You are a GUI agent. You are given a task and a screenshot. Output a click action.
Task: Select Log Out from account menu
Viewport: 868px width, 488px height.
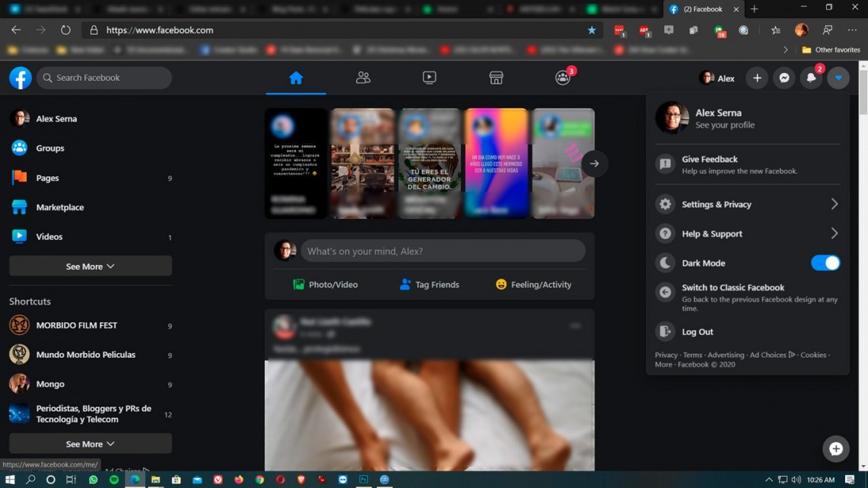(697, 332)
